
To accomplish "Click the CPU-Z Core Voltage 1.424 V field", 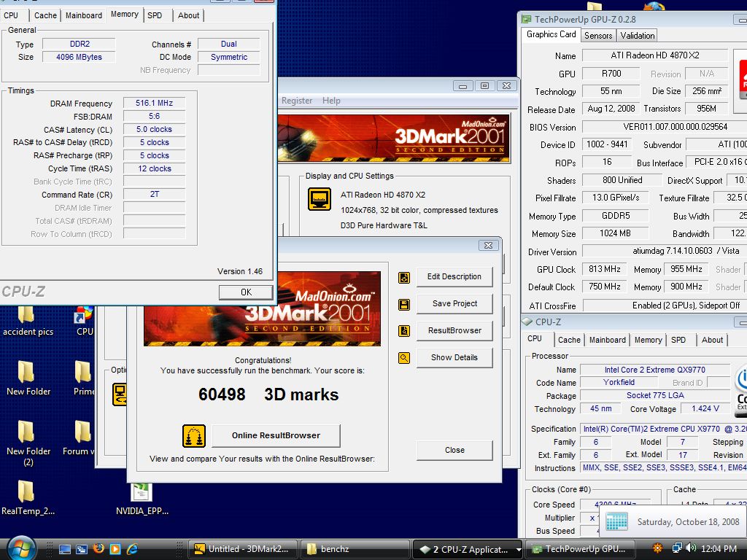I will [705, 408].
